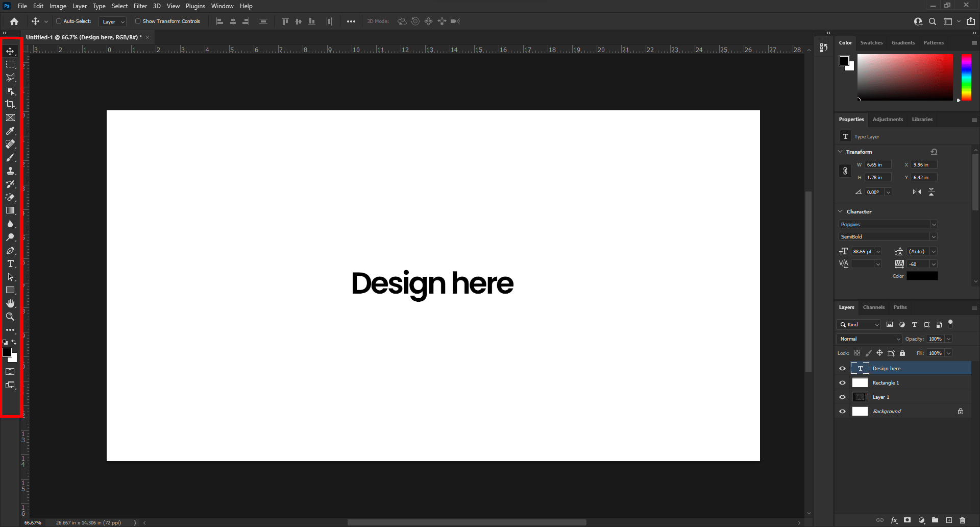This screenshot has height=527, width=980.
Task: Toggle Lock transparent pixels
Action: click(x=857, y=353)
